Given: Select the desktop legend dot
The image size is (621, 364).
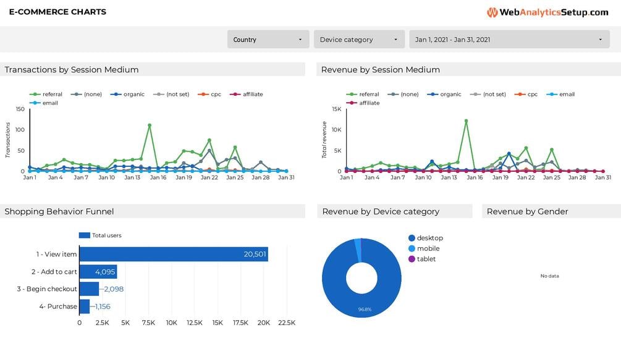Looking at the screenshot, I should [x=412, y=238].
